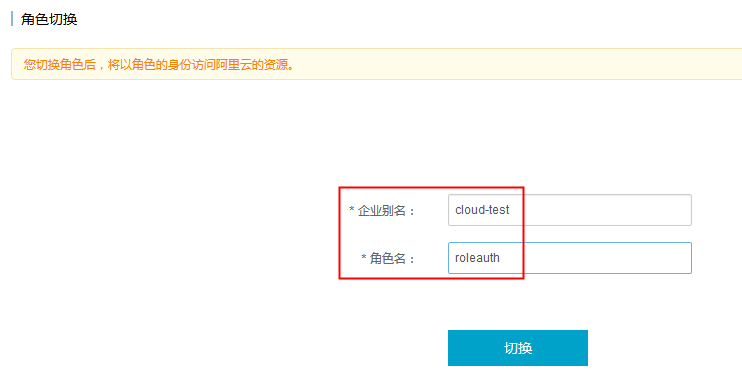Click the 企业别名 field label
Image resolution: width=742 pixels, height=379 pixels.
pos(382,211)
